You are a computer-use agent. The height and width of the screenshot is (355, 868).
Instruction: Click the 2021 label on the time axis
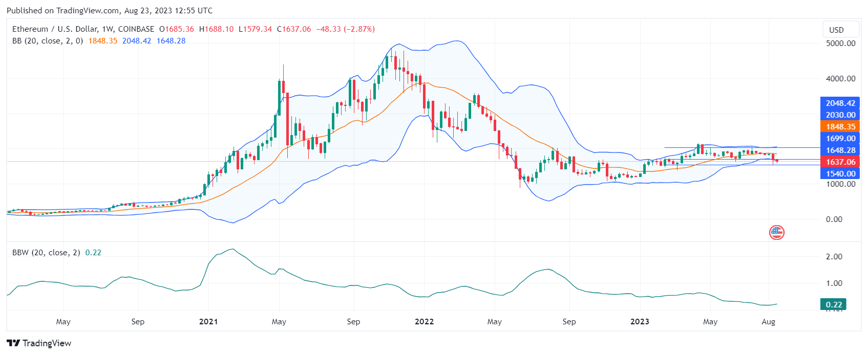[208, 322]
